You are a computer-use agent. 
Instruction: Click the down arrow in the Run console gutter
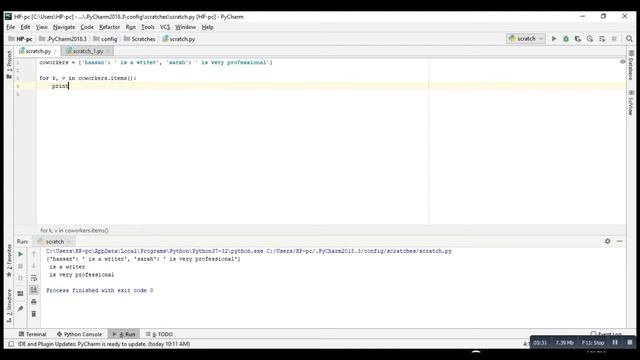point(34,266)
